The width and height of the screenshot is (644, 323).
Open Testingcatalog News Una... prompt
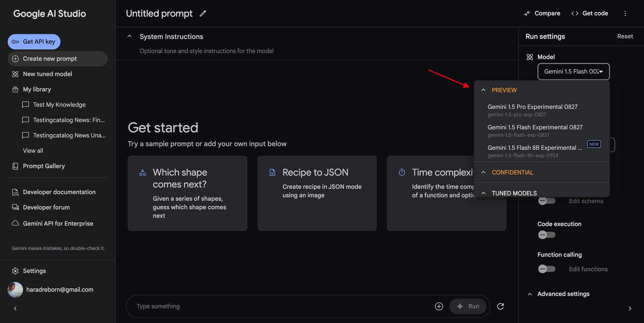coord(69,135)
